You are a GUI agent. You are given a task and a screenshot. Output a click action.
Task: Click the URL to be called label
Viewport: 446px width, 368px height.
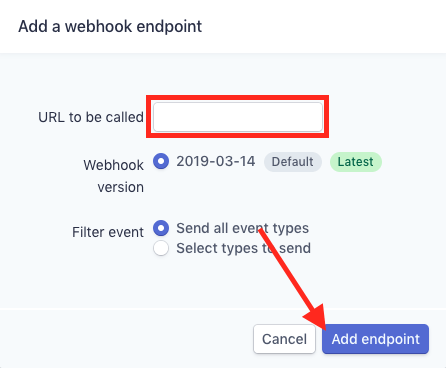coord(91,117)
